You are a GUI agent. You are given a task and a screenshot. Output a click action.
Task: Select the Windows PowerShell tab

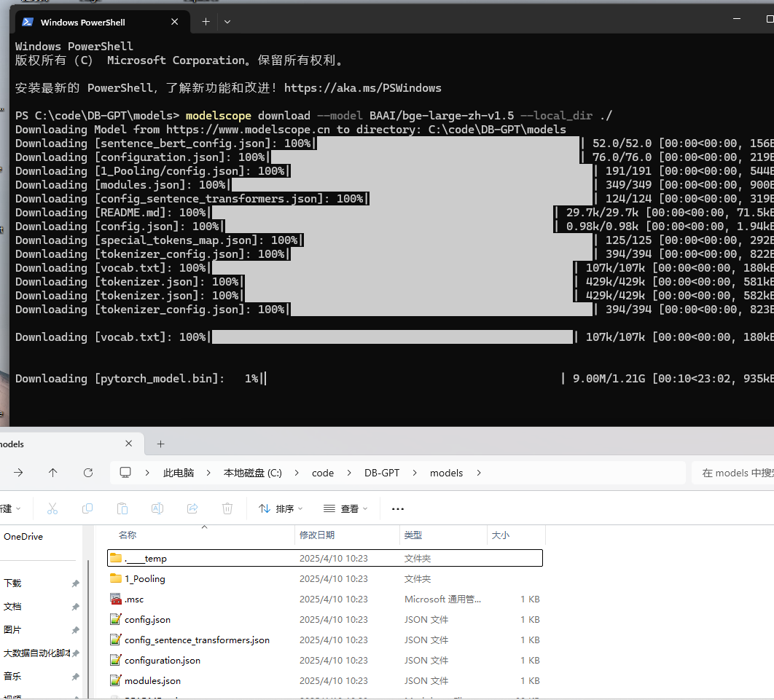103,22
